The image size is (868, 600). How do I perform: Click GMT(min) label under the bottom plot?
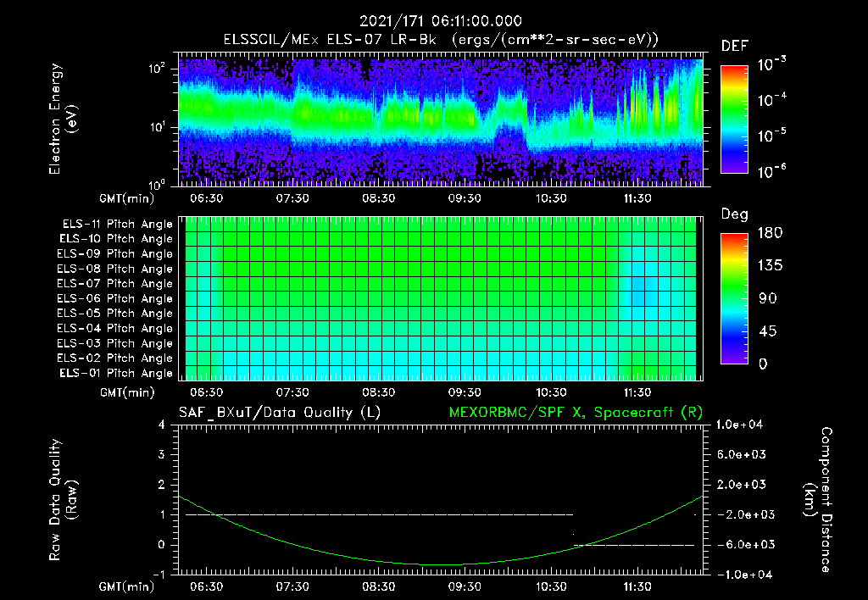[x=127, y=586]
